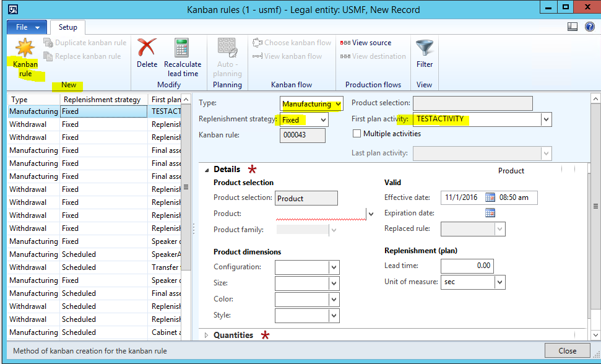Enable the Multiple activities checkbox
601x364 pixels.
pyautogui.click(x=357, y=134)
